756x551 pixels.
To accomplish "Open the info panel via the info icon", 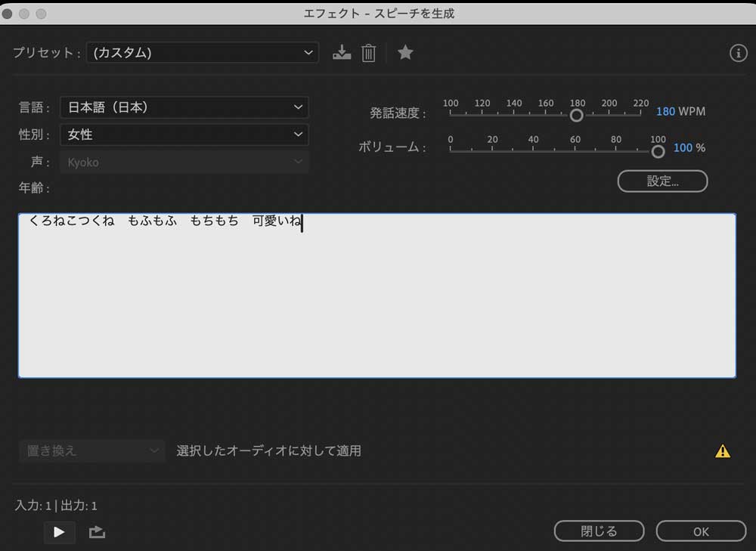I will coord(738,52).
